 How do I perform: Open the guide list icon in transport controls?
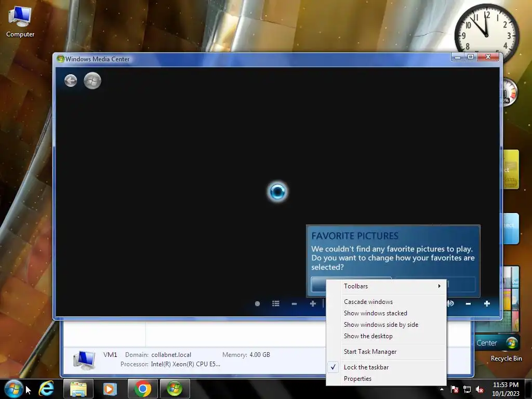(276, 303)
